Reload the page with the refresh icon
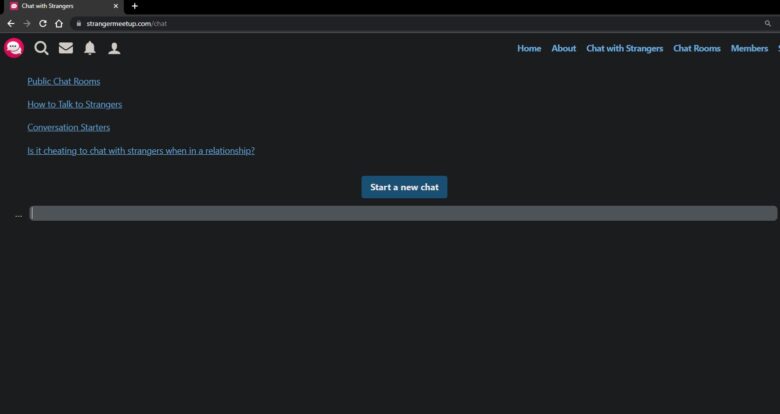Screen dimensions: 780x414 [x=43, y=23]
